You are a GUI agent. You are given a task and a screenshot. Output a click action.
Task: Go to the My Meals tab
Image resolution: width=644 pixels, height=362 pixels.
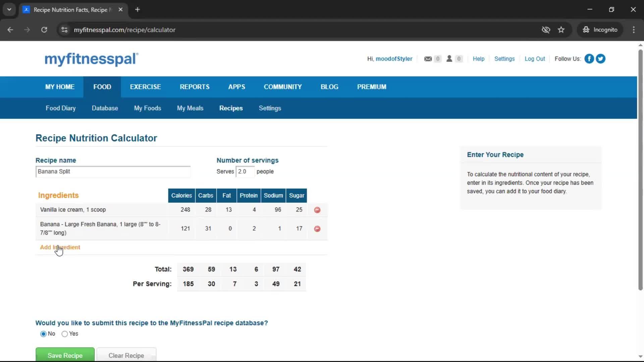[190, 108]
